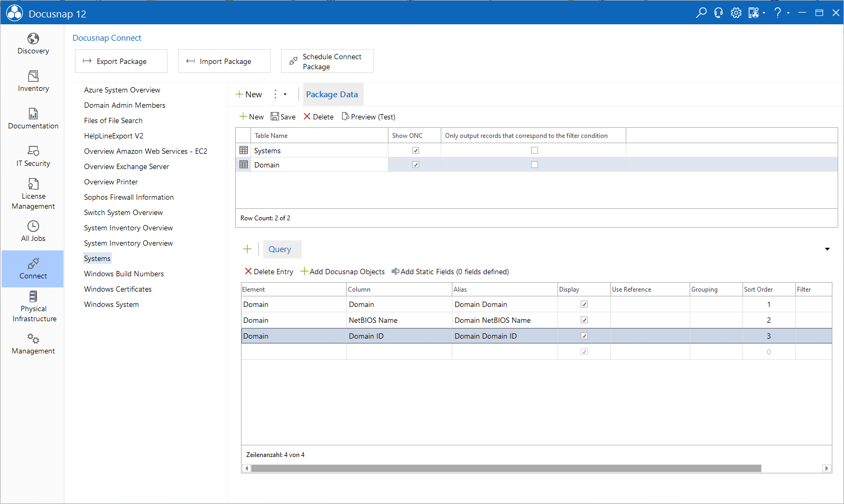Select HelpLineExport V2 package
The image size is (844, 504).
[x=114, y=136]
